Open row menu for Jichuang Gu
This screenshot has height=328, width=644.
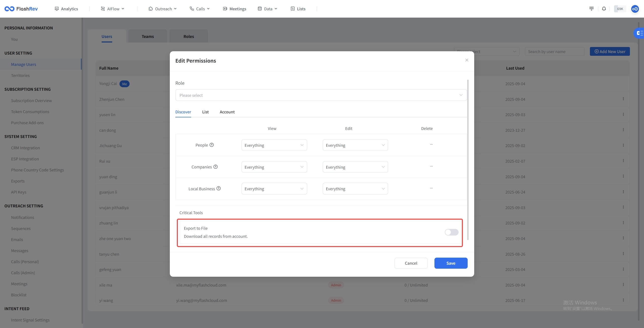pyautogui.click(x=623, y=145)
